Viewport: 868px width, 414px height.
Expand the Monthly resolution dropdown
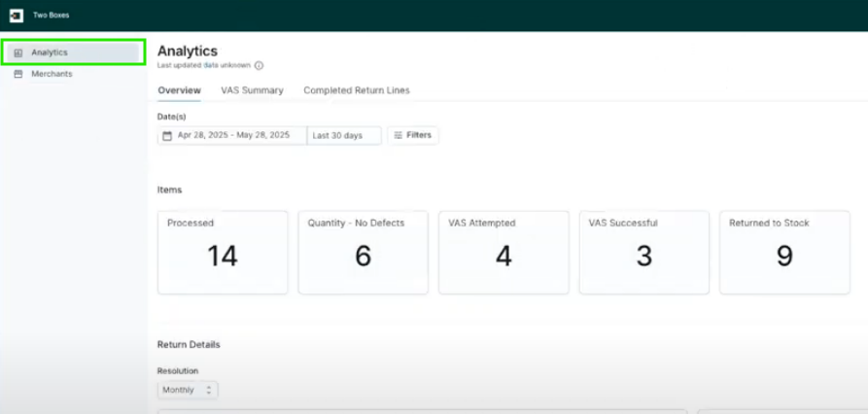188,390
